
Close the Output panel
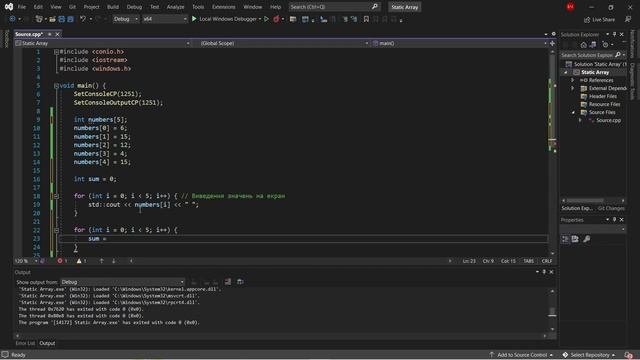551,272
